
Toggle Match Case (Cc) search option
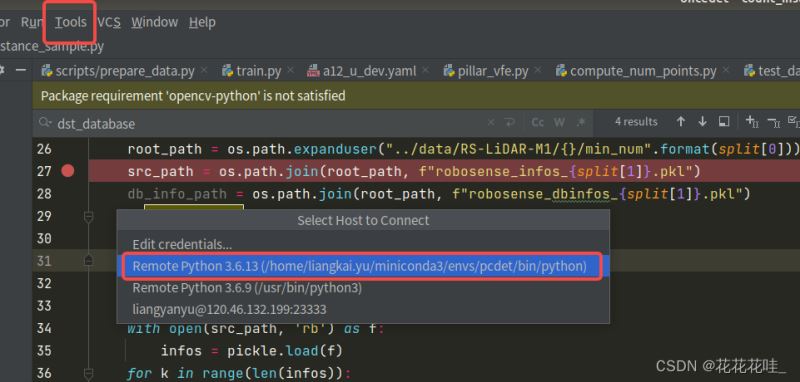(x=538, y=122)
